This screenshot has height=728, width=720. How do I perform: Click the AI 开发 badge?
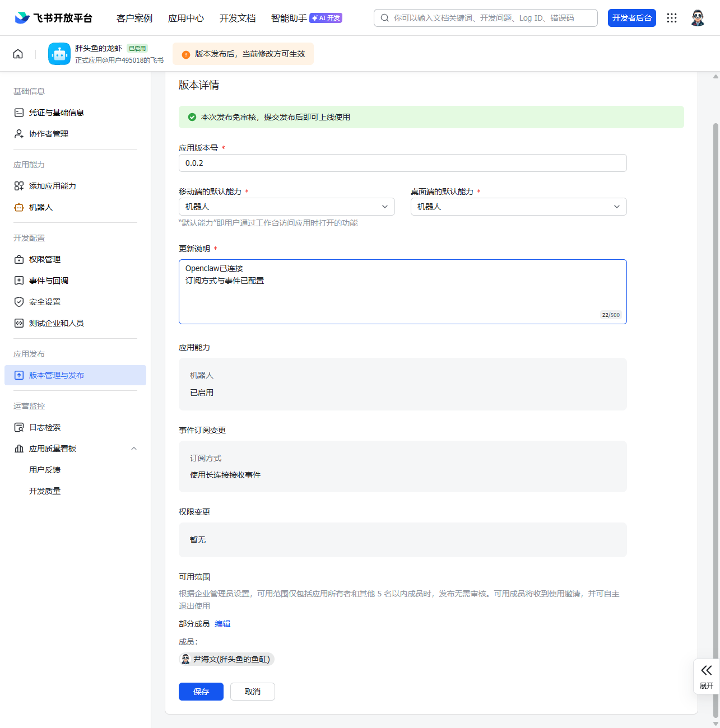click(326, 18)
